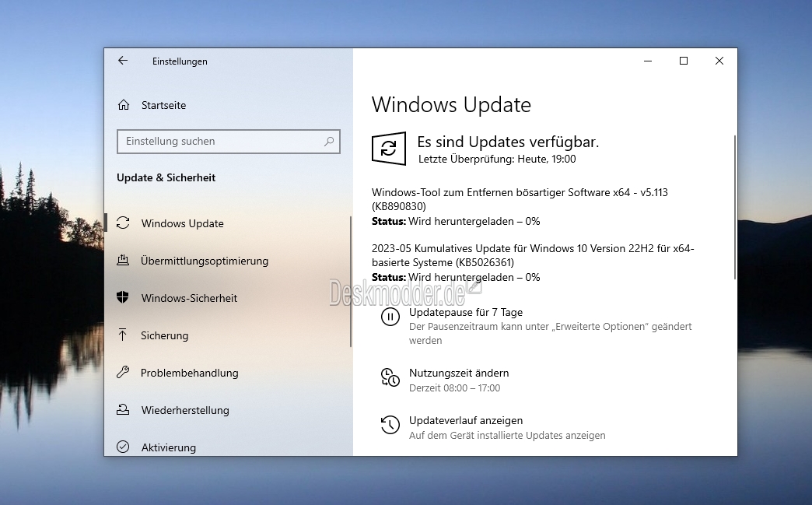Click the large update status refresh icon
This screenshot has width=812, height=505.
[x=388, y=149]
